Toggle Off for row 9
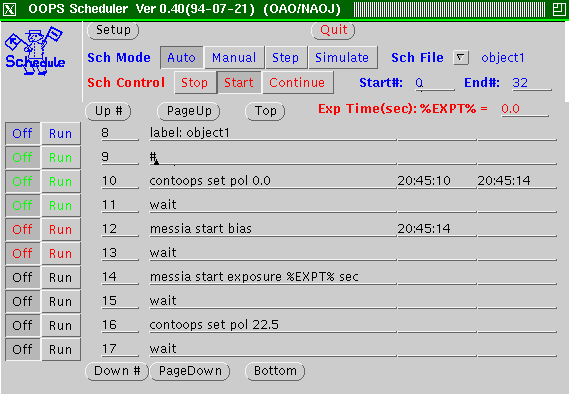 [x=22, y=157]
